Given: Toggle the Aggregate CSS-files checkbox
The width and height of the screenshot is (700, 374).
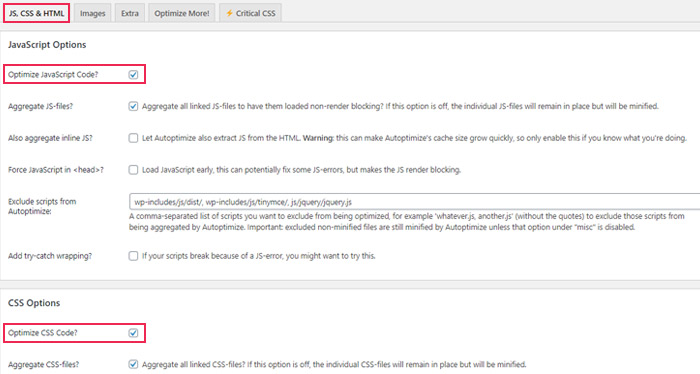Looking at the screenshot, I should tap(133, 364).
